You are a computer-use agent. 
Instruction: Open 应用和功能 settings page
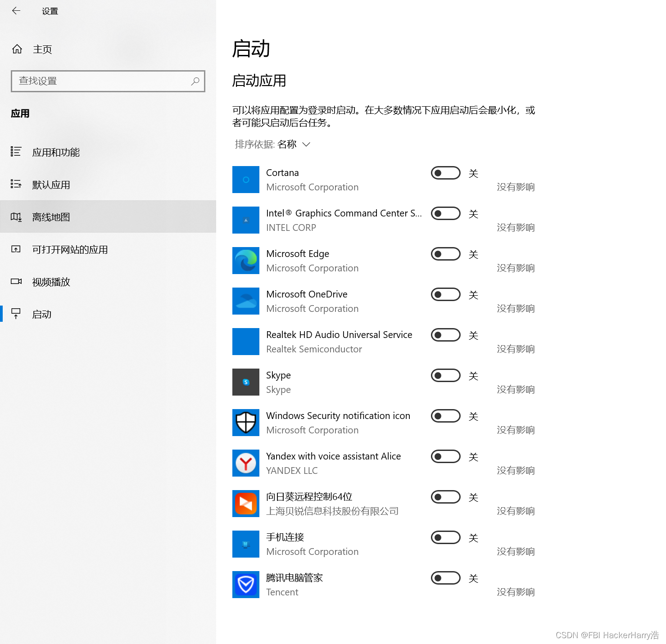[108, 152]
